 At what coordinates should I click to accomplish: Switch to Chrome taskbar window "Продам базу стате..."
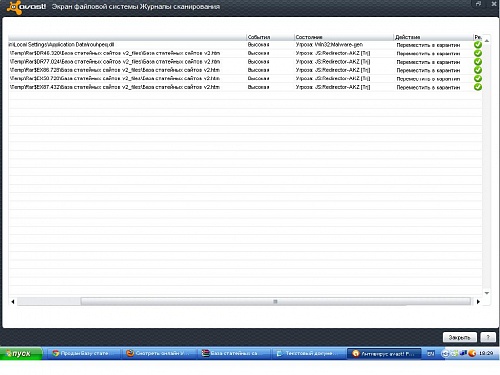(83, 353)
